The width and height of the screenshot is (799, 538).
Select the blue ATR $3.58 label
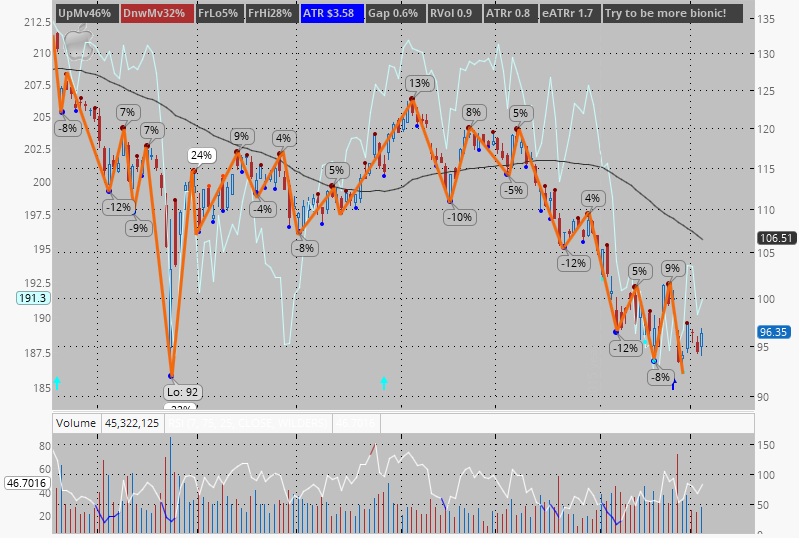point(330,14)
